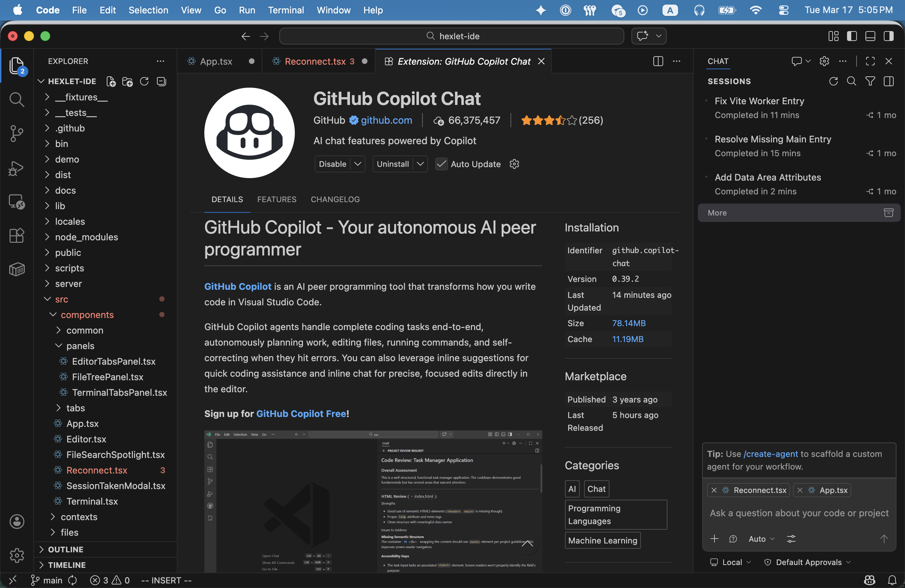Screen dimensions: 905x588
Task: Toggle the Auto Update checkbox
Action: [x=441, y=164]
